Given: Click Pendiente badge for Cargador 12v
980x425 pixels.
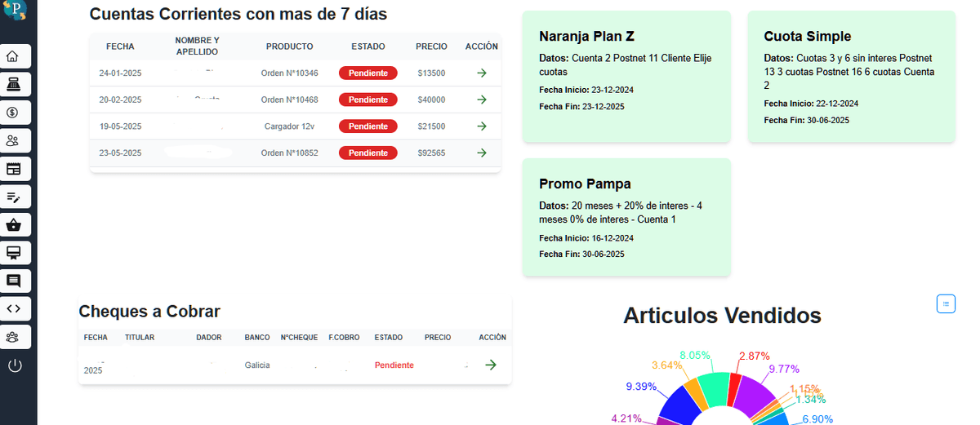Looking at the screenshot, I should click(x=368, y=126).
